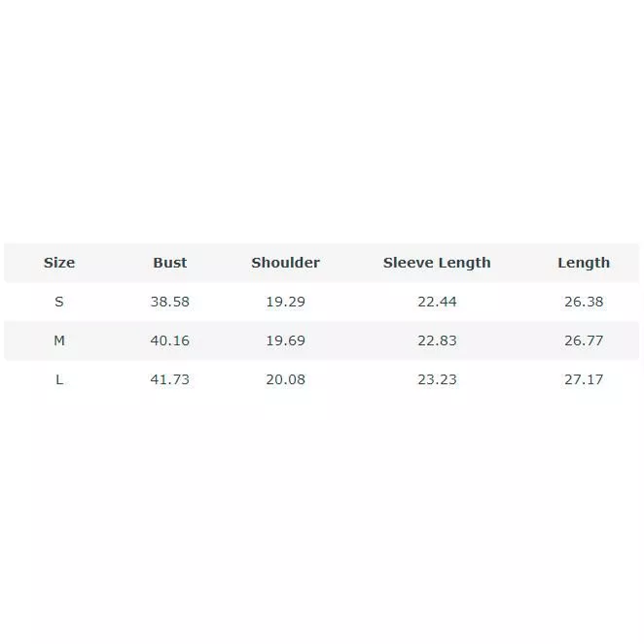Click the Size column header
Screen dimensions: 644x644
(59, 263)
